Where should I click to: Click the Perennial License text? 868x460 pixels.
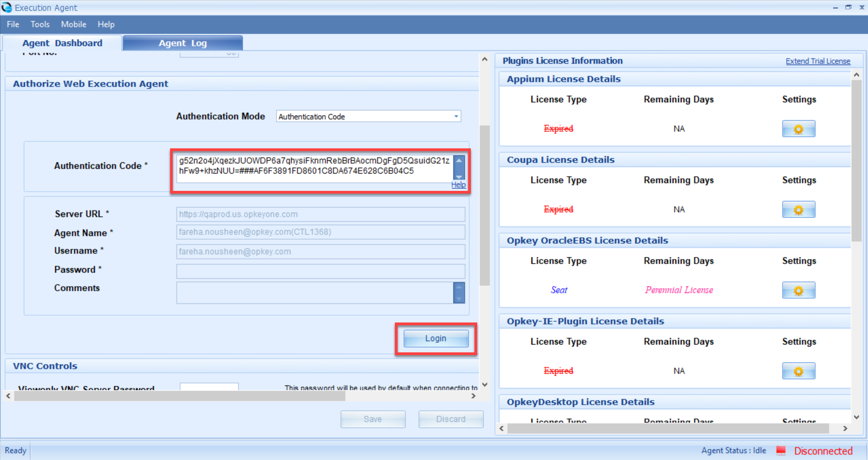(679, 290)
